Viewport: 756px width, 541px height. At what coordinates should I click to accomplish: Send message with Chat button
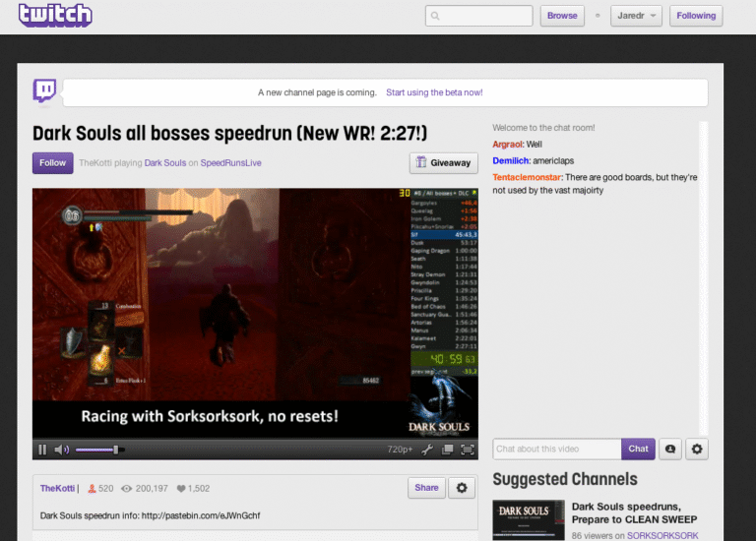click(x=638, y=449)
